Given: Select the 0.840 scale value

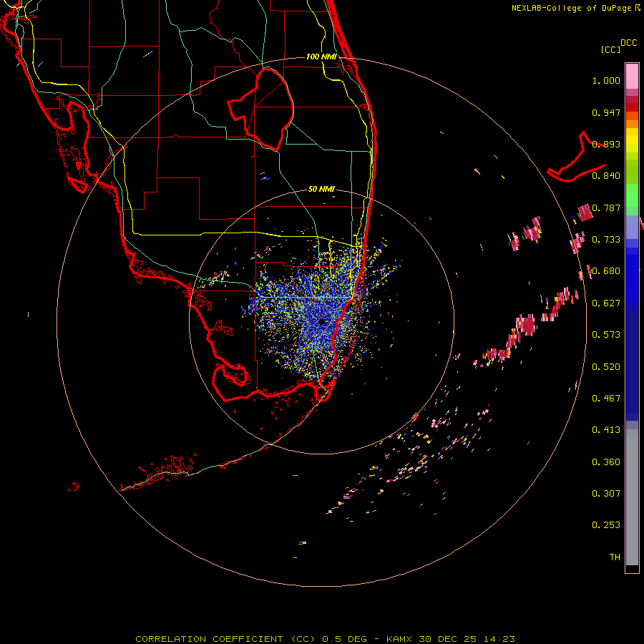Looking at the screenshot, I should coord(606,176).
